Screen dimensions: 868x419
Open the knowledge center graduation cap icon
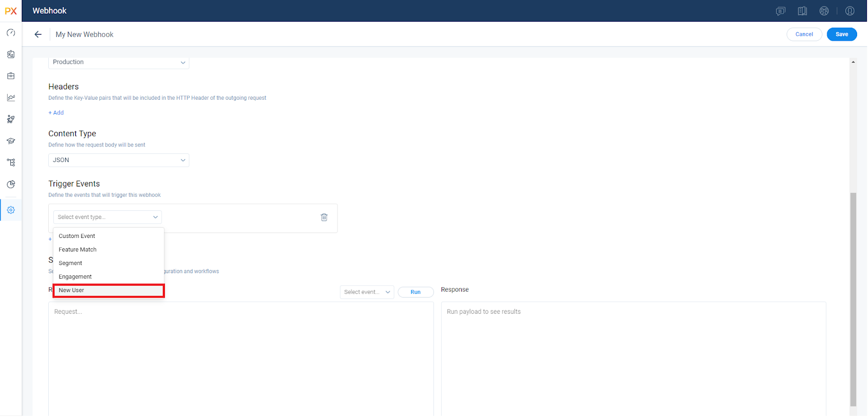click(11, 141)
